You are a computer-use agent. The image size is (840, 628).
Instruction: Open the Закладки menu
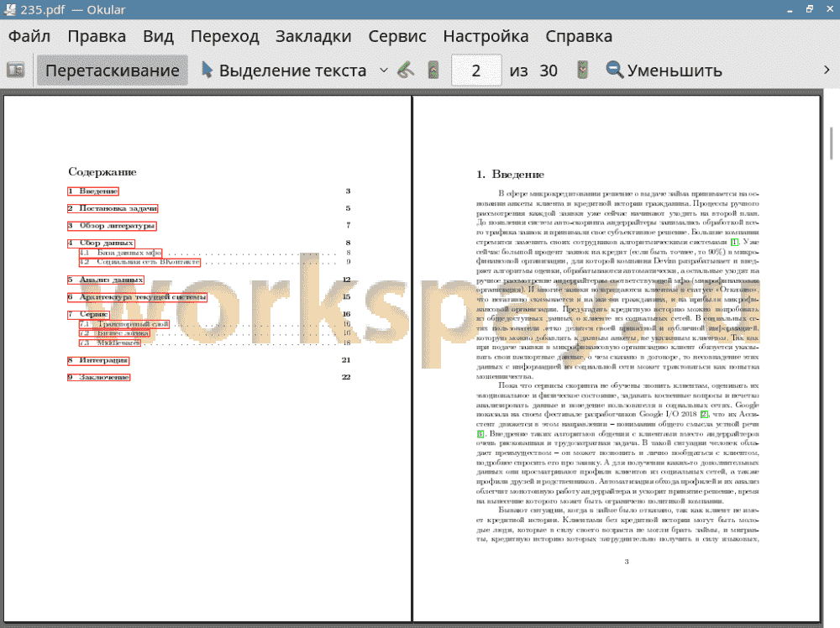[312, 36]
